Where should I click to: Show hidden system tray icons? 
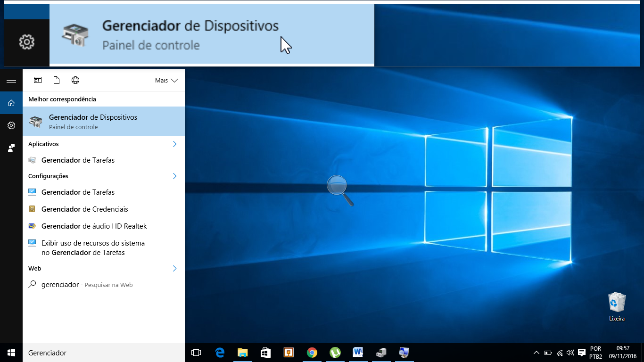pos(536,353)
